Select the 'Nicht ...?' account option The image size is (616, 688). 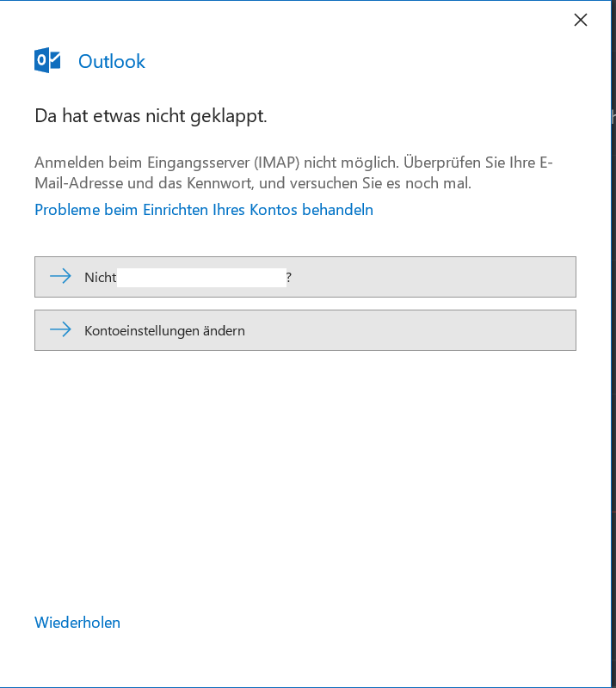click(x=305, y=276)
